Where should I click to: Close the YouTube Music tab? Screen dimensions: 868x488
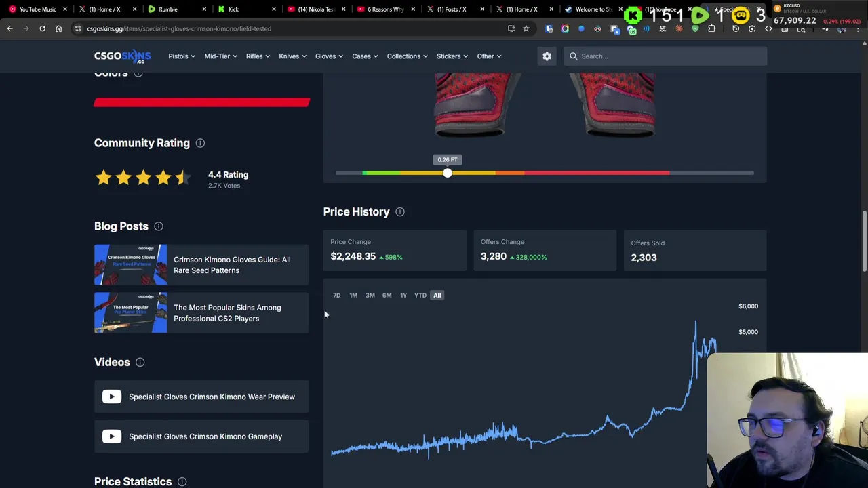(65, 9)
